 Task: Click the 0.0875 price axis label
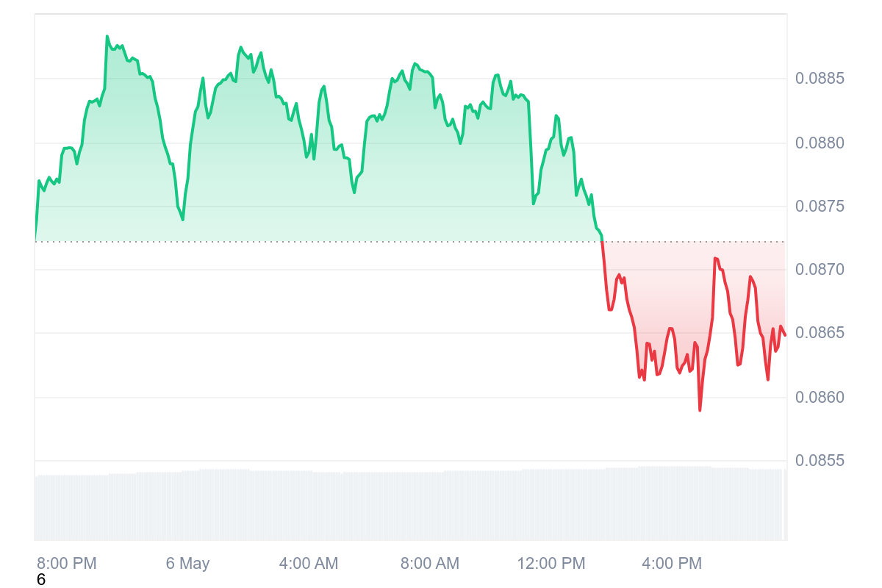pos(820,206)
